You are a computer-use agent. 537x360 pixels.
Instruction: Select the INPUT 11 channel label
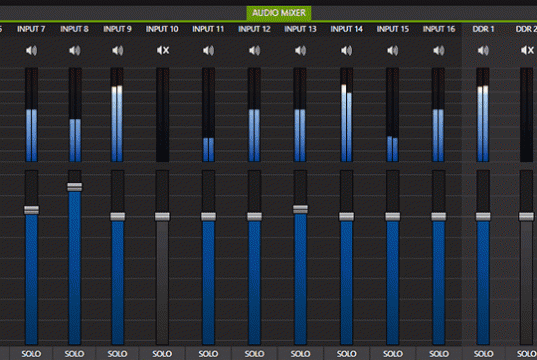coord(208,29)
